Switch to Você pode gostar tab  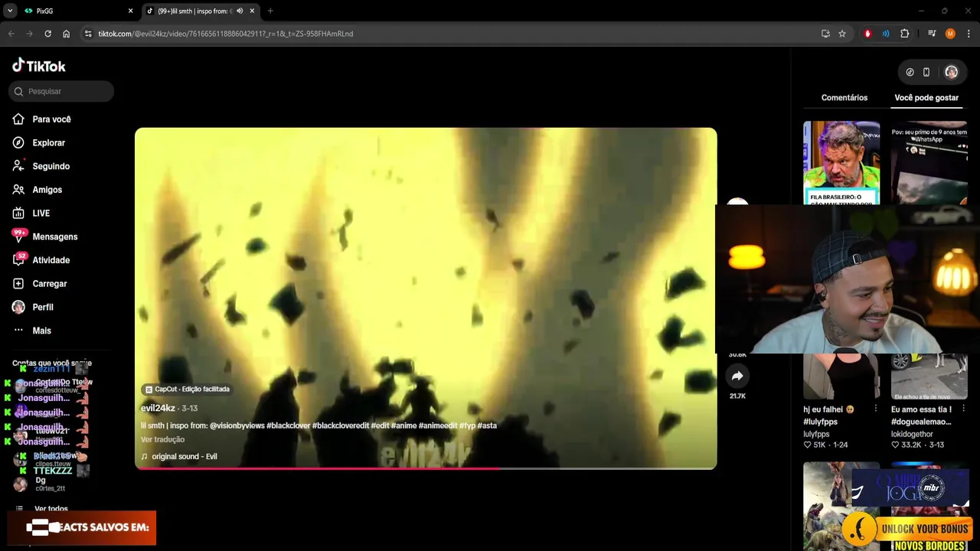[926, 98]
